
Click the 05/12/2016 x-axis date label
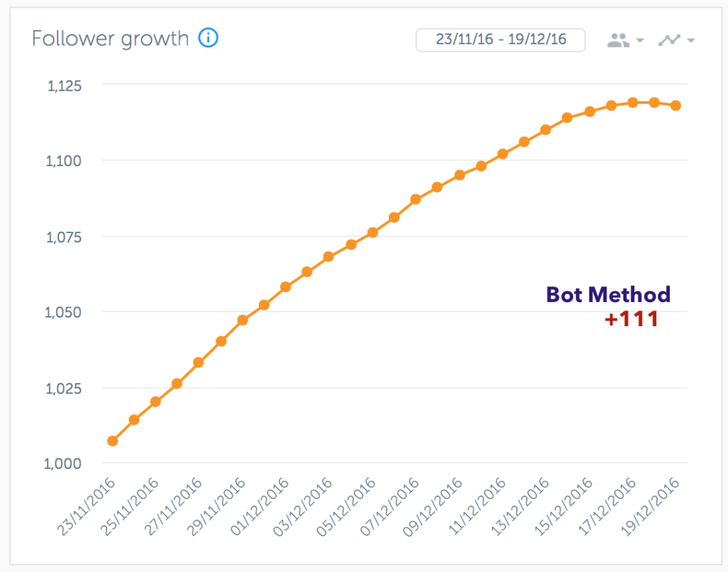pyautogui.click(x=346, y=507)
